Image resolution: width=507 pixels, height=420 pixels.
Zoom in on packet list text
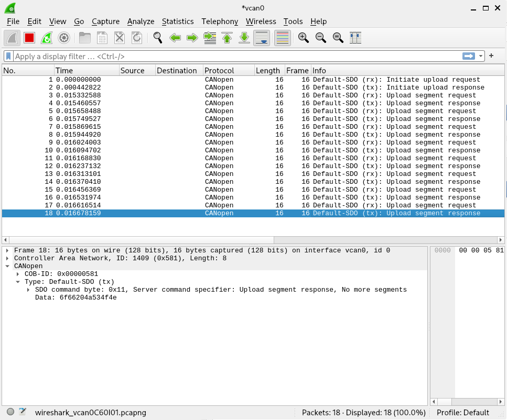tap(303, 38)
